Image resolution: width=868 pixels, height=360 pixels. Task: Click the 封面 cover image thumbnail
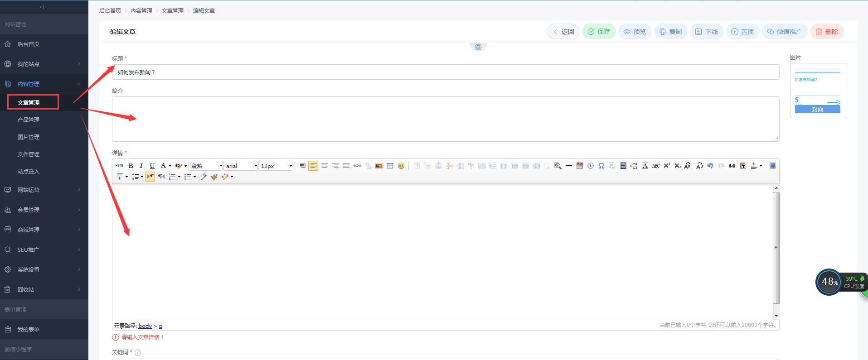pos(817,91)
